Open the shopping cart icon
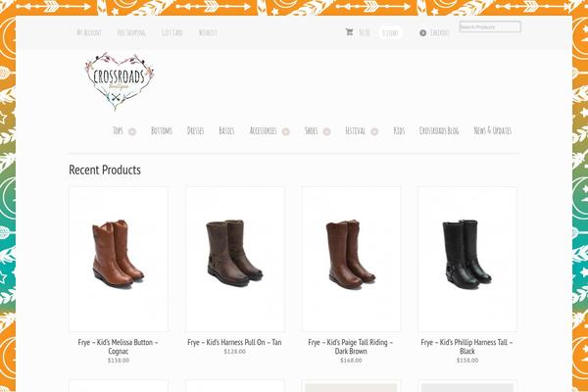Viewport: 588px width, 392px height. [349, 32]
